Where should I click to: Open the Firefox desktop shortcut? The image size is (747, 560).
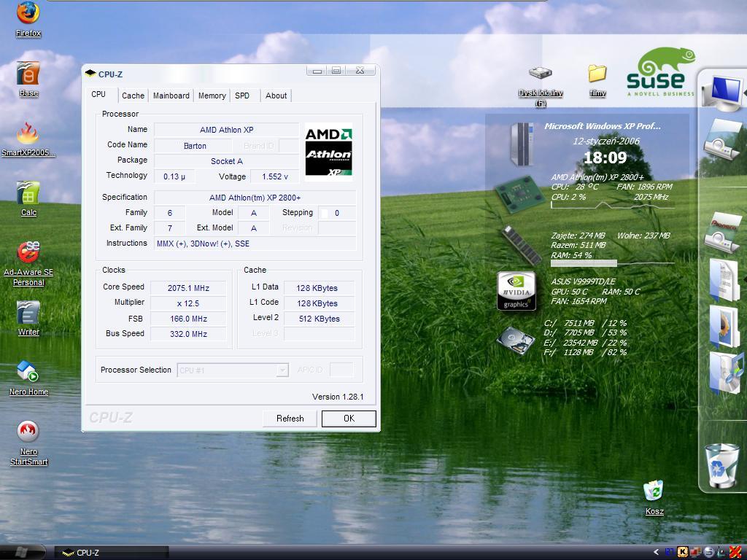coord(28,19)
